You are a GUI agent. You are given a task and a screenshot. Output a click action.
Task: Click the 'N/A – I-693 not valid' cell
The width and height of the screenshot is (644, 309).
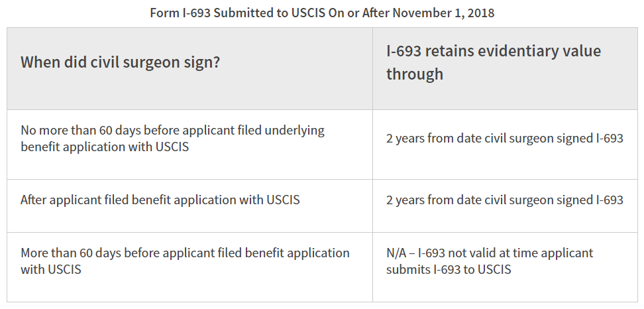coord(490,261)
